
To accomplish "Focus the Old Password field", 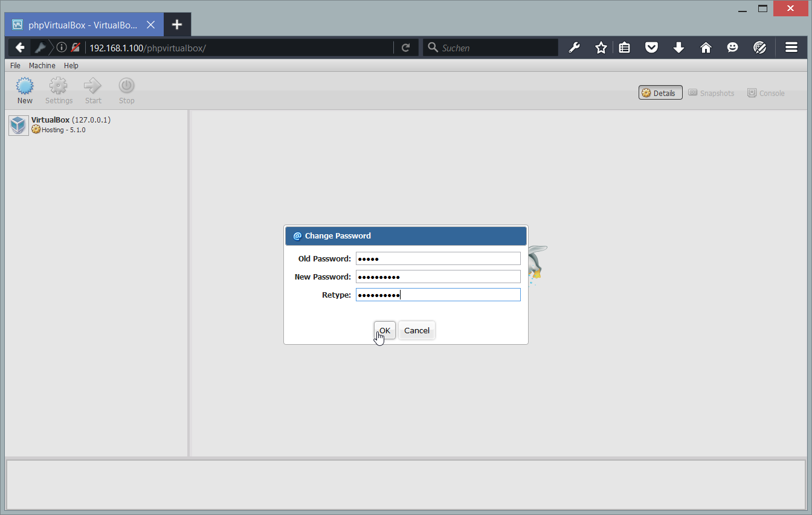I will pyautogui.click(x=438, y=258).
